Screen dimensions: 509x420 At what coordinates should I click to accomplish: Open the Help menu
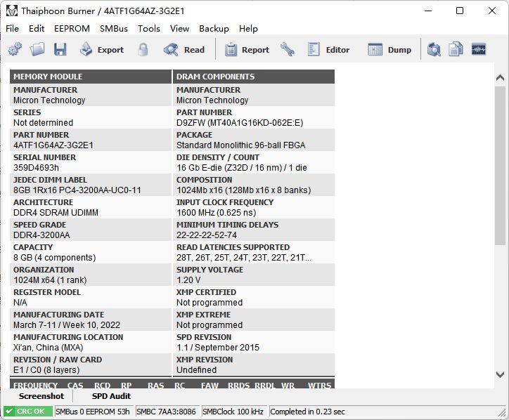pyautogui.click(x=248, y=29)
